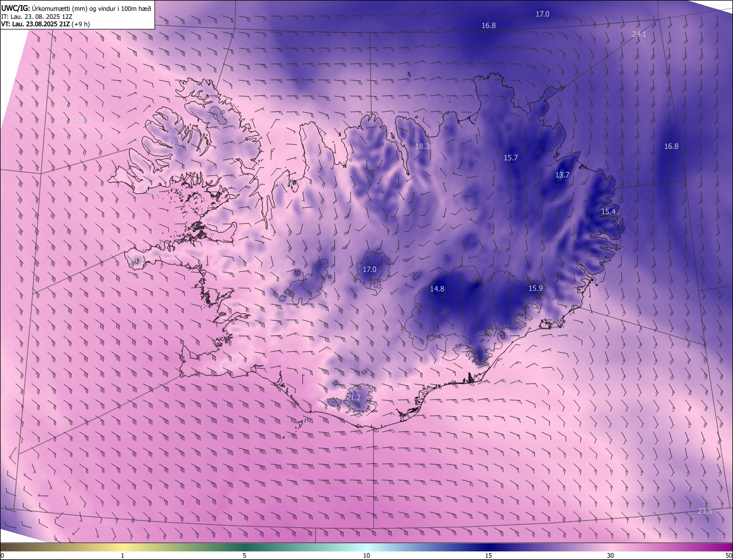Pick the pale cyan section of the colour bar
The image size is (733, 560).
[366, 547]
